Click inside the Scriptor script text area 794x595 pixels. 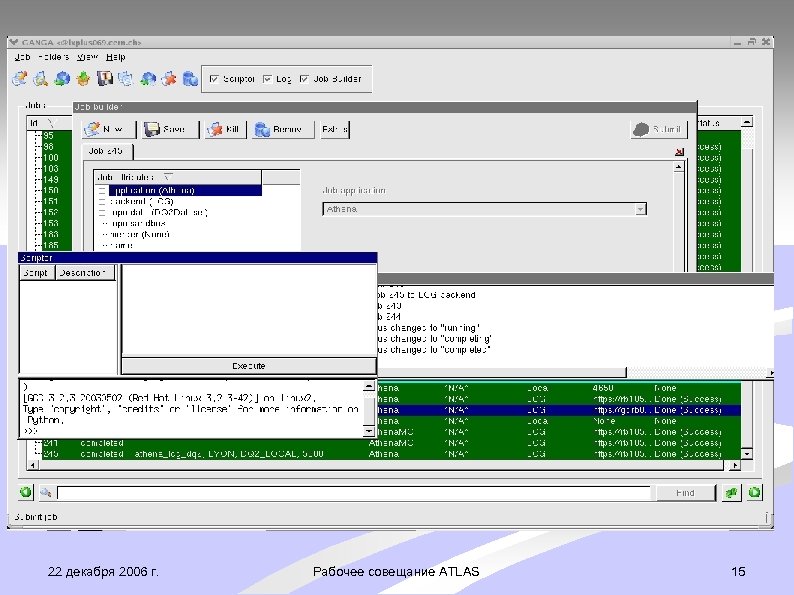coord(249,309)
